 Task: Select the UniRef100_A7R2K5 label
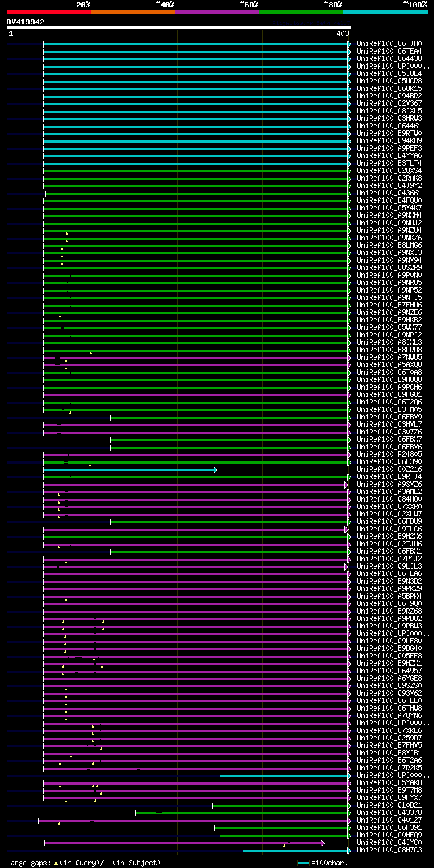coord(389,768)
